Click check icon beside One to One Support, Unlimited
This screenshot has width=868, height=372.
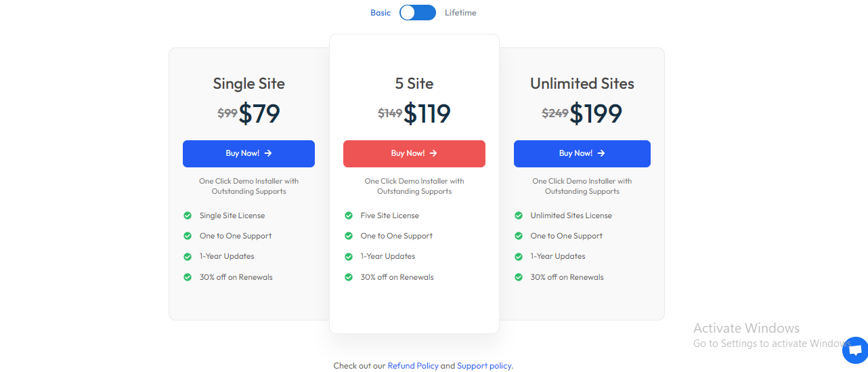pyautogui.click(x=519, y=236)
